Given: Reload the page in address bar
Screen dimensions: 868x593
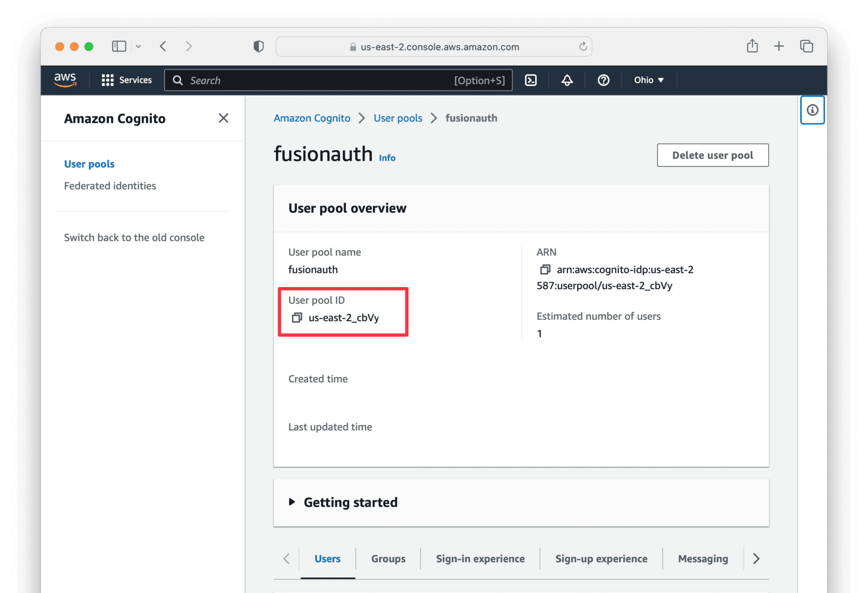Looking at the screenshot, I should tap(583, 47).
